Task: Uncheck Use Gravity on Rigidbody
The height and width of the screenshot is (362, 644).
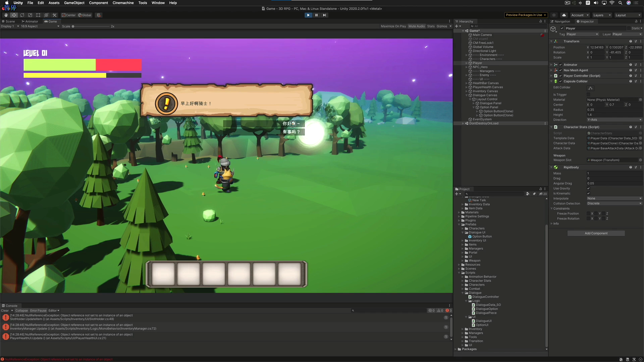Action: coord(588,188)
